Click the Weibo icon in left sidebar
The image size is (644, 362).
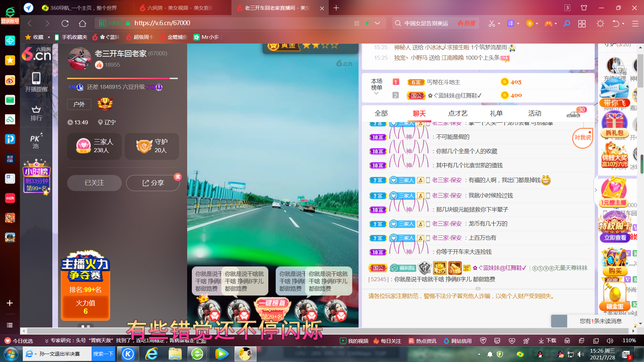(x=10, y=80)
